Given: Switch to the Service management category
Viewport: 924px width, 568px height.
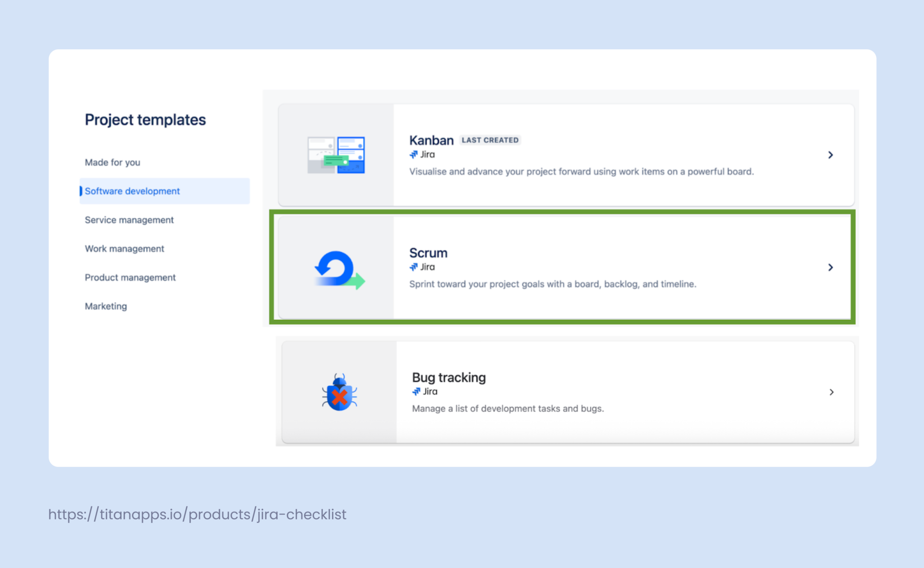Looking at the screenshot, I should pyautogui.click(x=129, y=220).
